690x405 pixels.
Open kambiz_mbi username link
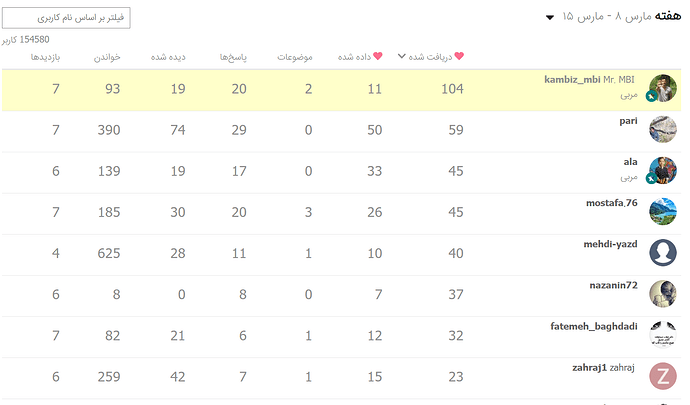(572, 80)
